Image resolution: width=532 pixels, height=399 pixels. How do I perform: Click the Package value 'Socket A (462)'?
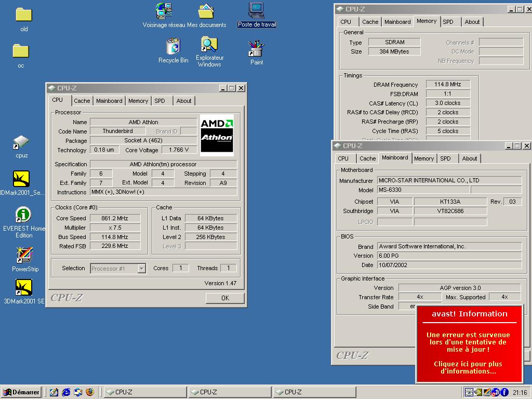coord(143,140)
